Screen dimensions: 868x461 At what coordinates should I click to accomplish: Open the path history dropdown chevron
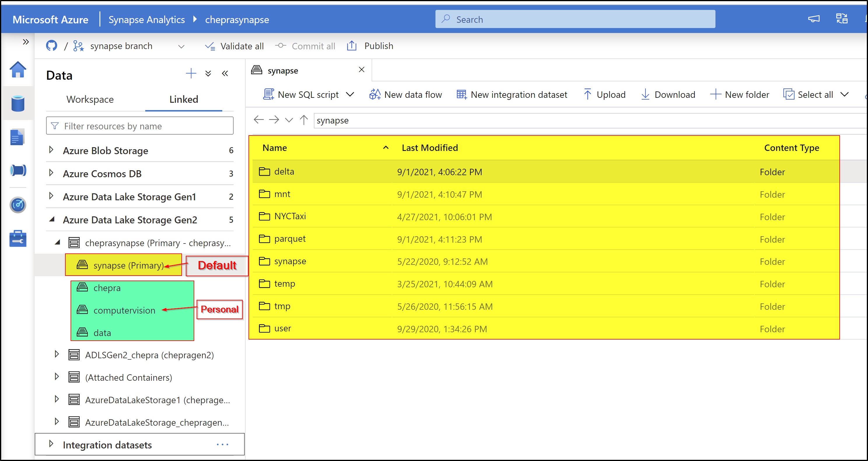(x=289, y=120)
